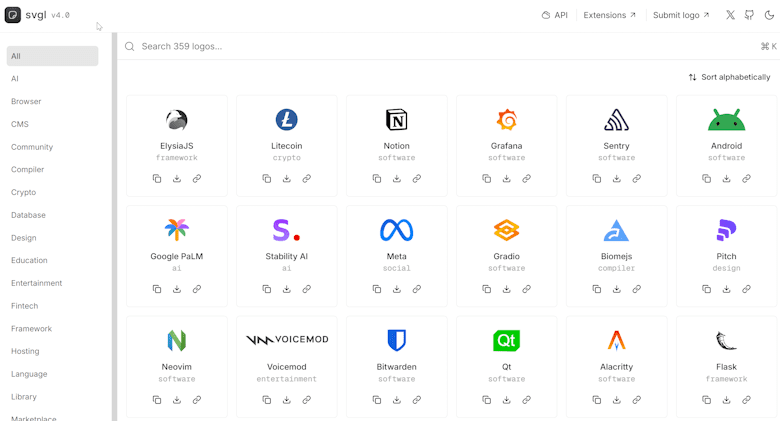Viewport: 780px width, 421px height.
Task: Open the X (Twitter) icon in header
Action: [x=730, y=15]
